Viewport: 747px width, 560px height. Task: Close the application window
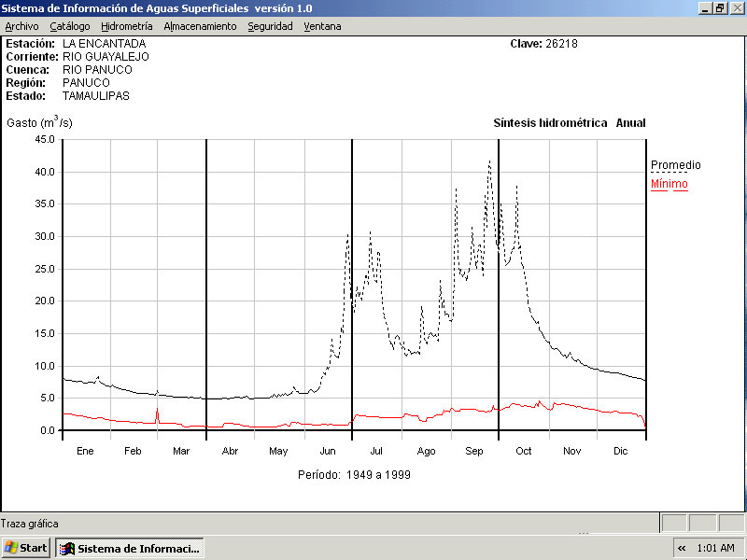point(736,7)
